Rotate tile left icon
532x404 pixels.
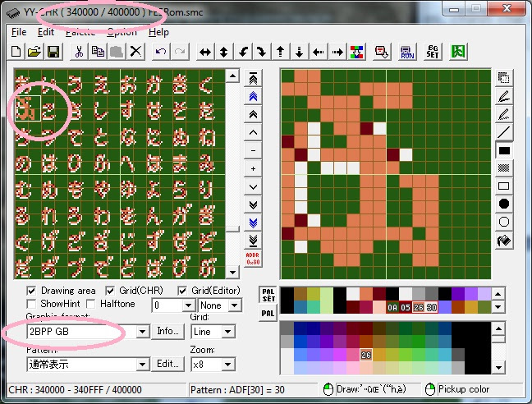243,52
